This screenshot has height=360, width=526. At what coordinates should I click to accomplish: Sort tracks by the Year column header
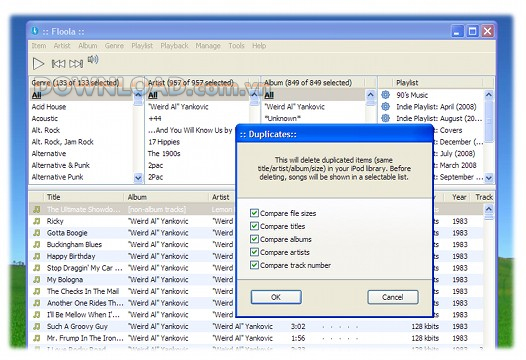[458, 197]
